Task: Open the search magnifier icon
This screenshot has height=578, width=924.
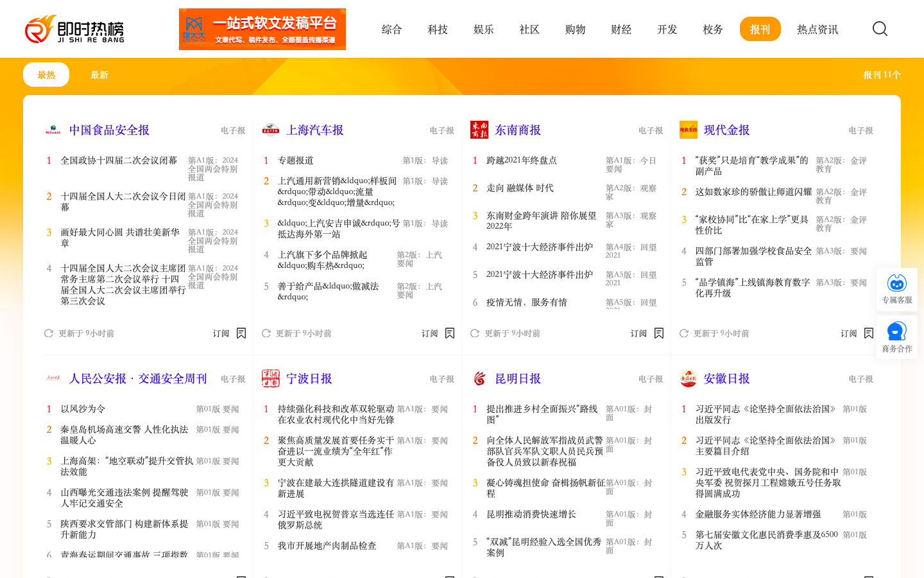Action: [x=880, y=29]
